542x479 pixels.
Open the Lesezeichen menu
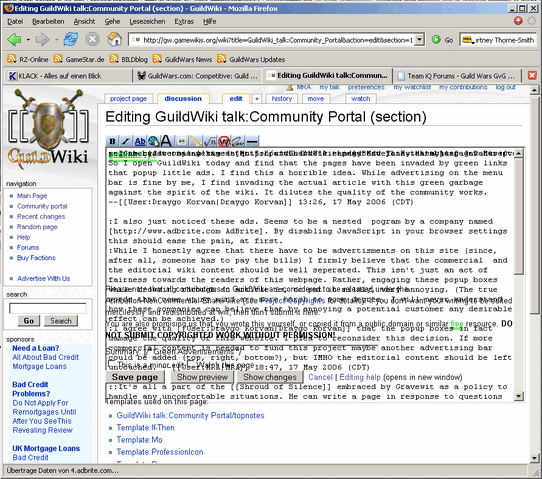(147, 21)
